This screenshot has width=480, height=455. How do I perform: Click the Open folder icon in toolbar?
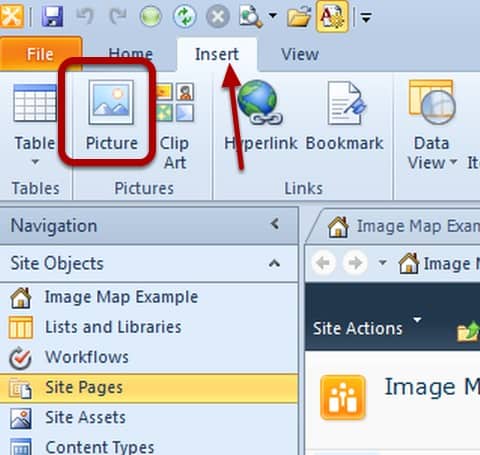click(299, 16)
